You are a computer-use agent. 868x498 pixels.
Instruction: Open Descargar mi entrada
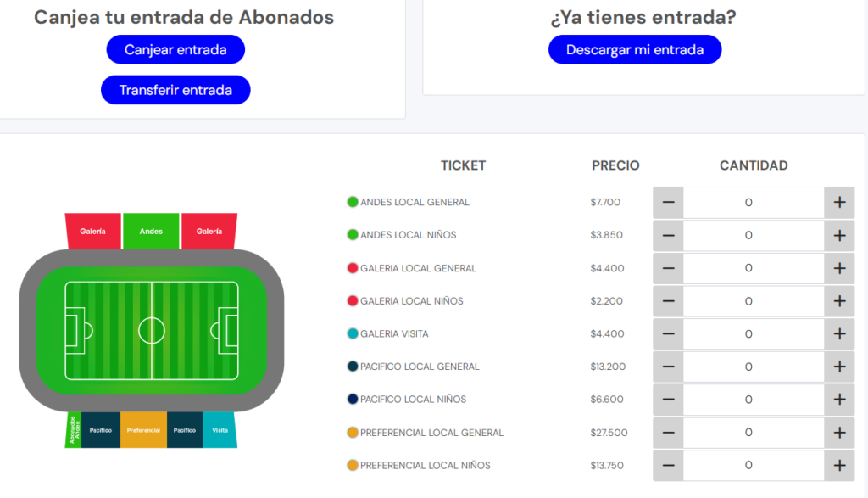tap(635, 50)
